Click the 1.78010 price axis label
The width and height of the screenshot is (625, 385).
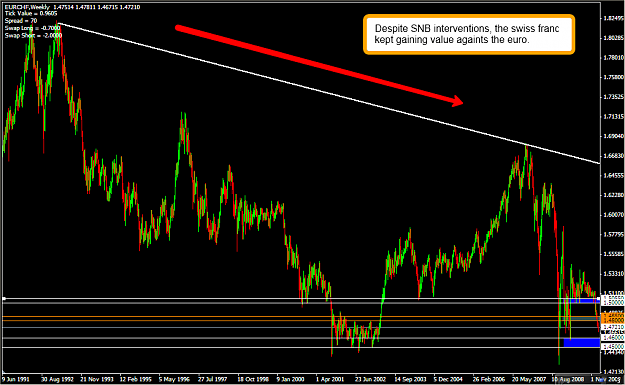[614, 57]
